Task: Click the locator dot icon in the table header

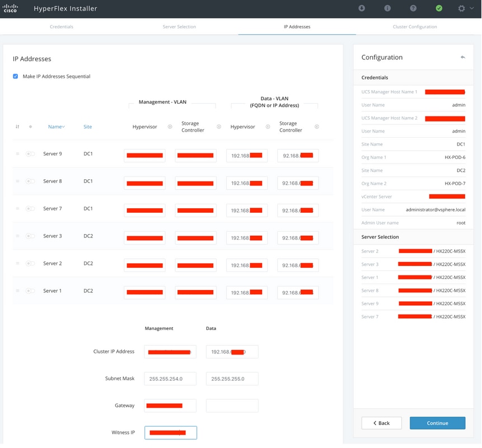Action: [30, 127]
